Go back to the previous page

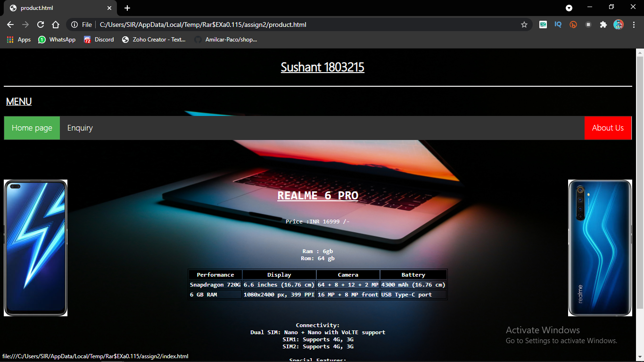10,25
